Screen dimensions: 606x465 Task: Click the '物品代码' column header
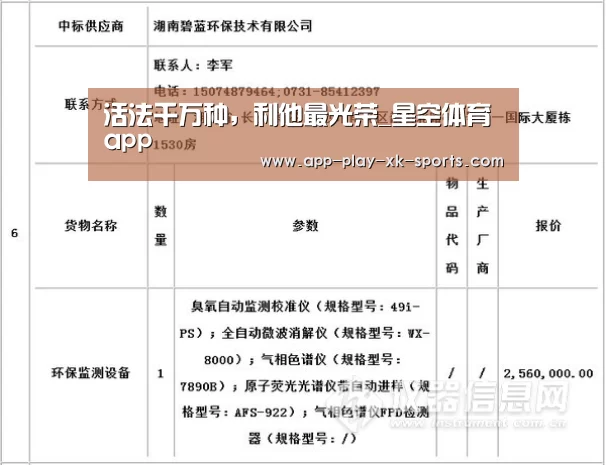(x=452, y=226)
